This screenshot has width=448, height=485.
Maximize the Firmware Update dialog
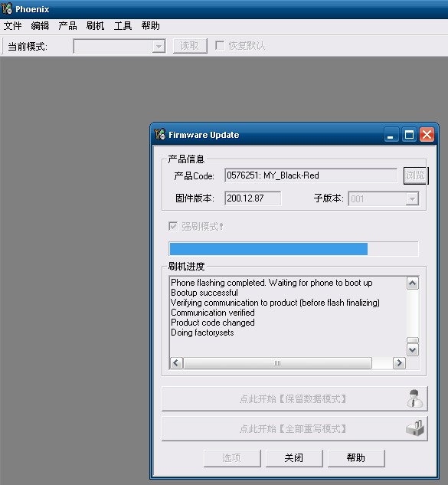point(410,135)
